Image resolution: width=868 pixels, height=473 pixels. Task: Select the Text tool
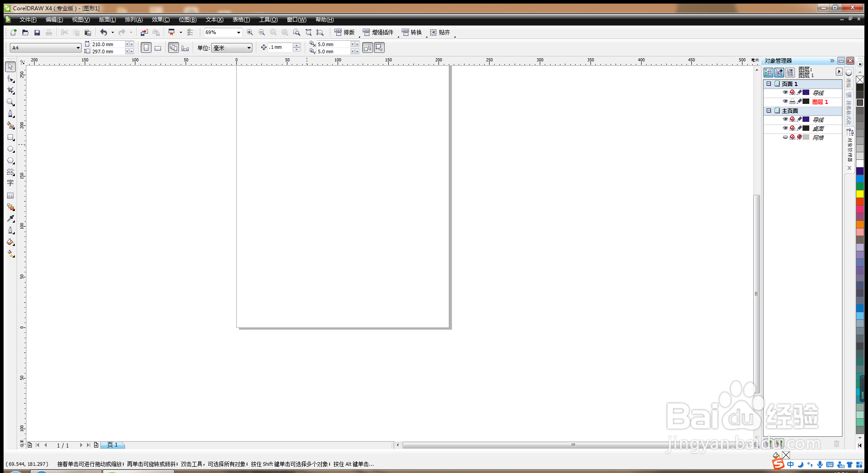[10, 183]
